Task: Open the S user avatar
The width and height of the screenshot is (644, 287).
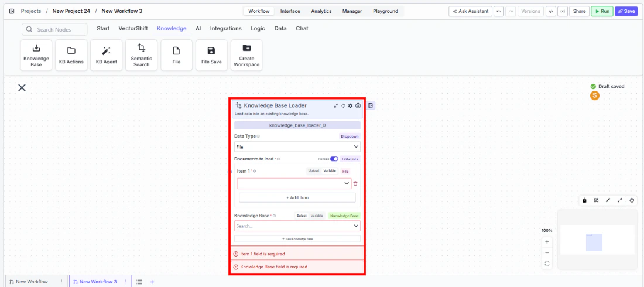Action: coord(594,95)
